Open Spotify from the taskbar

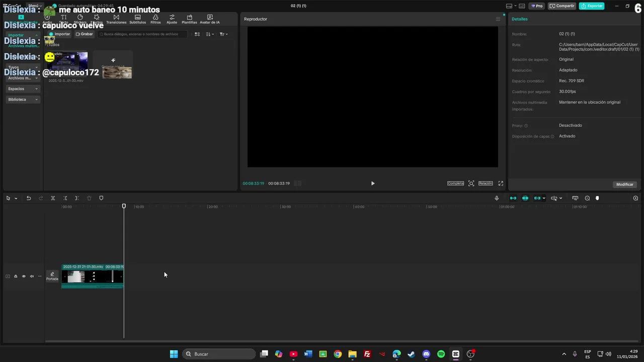point(441,354)
